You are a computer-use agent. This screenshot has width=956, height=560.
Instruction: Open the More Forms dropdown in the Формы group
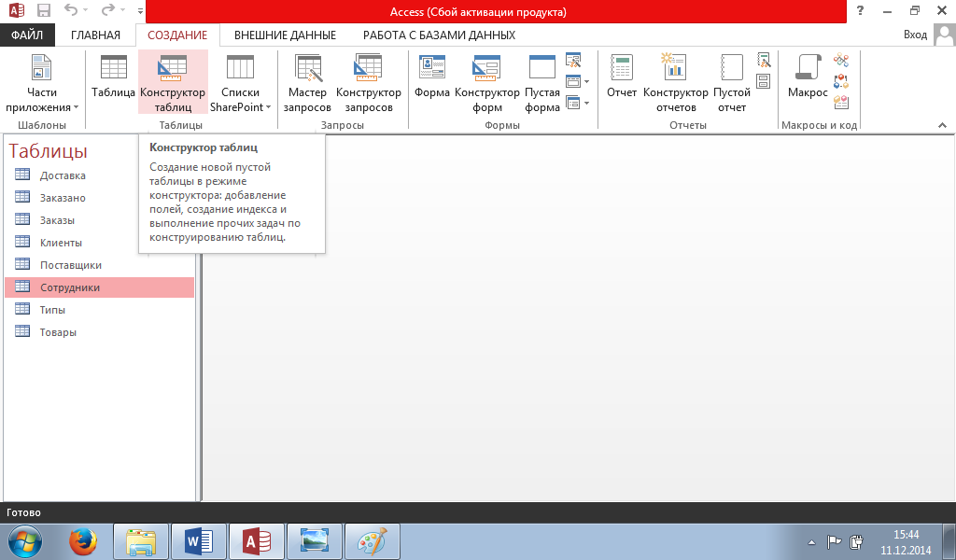577,103
